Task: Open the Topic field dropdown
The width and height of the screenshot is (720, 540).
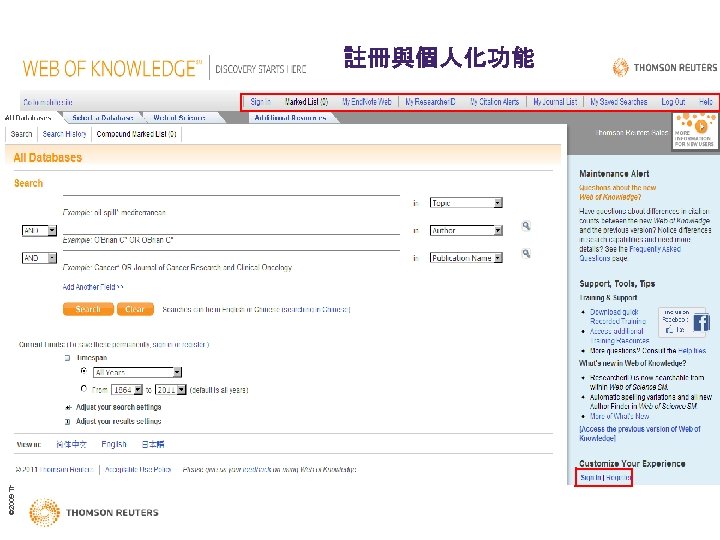Action: click(466, 202)
